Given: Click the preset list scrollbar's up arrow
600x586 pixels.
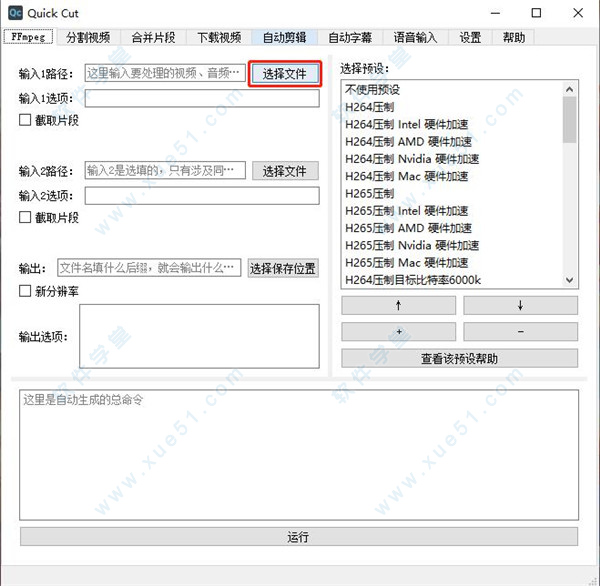Looking at the screenshot, I should click(569, 89).
